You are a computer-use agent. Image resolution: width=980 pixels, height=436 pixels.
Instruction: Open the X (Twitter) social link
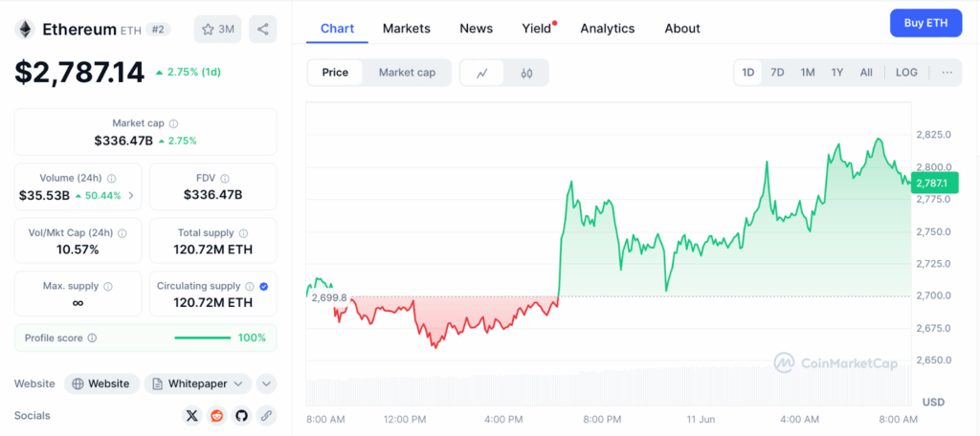(191, 416)
